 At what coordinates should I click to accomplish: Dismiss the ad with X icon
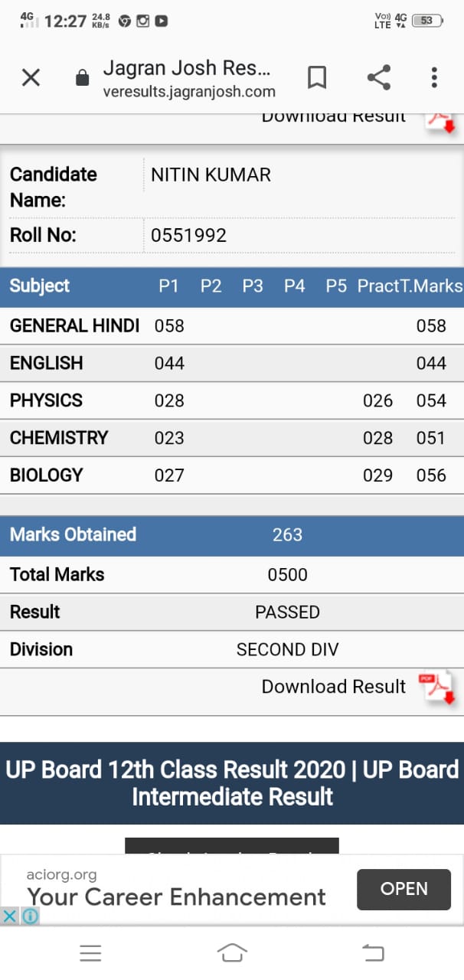click(x=9, y=916)
